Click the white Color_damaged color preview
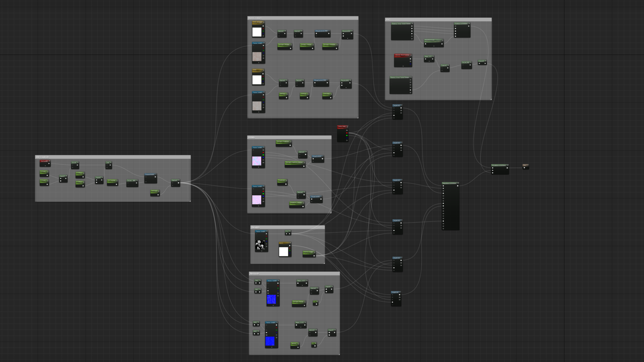644x362 pixels. point(257,32)
